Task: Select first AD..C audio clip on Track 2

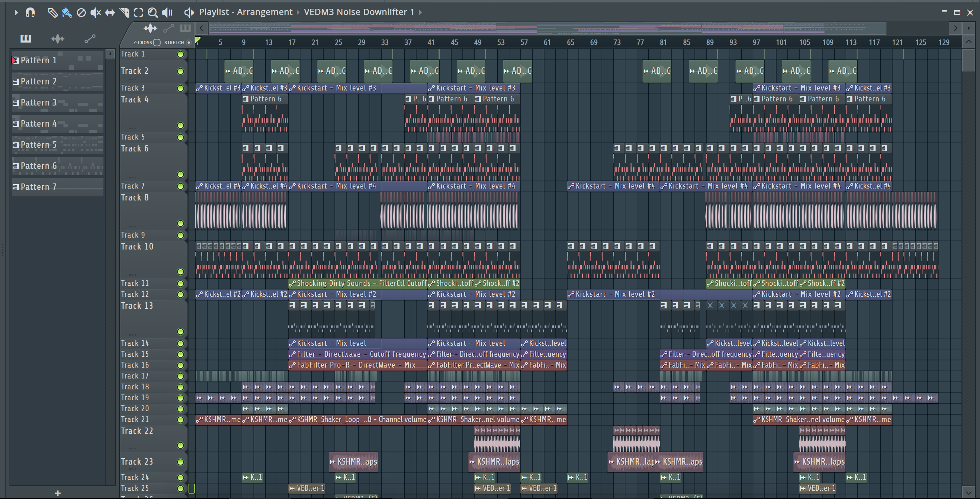Action: click(239, 71)
